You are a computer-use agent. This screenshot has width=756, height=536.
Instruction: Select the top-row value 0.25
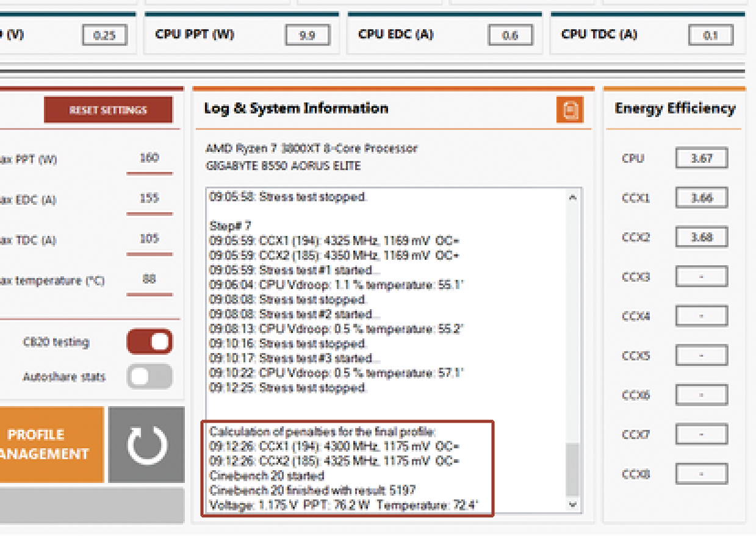tap(104, 35)
